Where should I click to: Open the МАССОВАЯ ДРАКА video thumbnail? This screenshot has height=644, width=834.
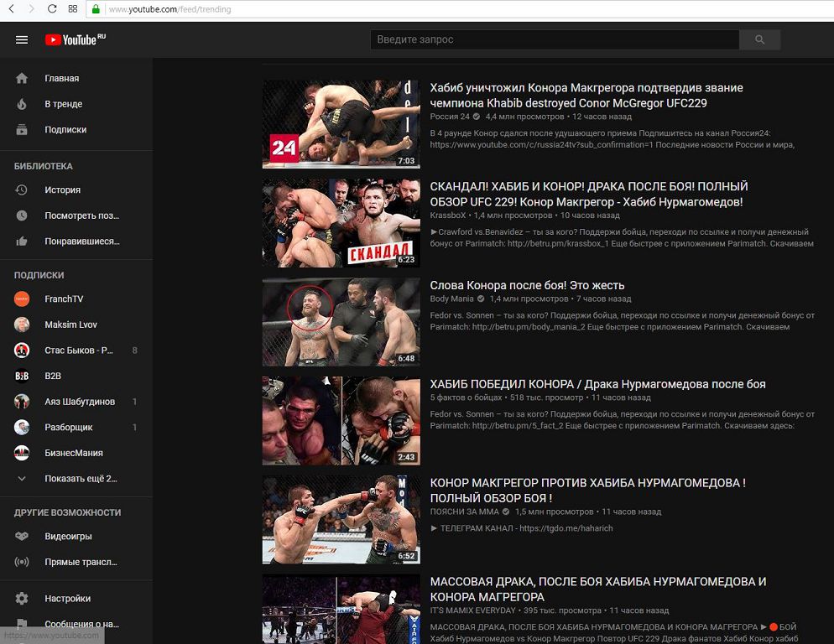click(x=341, y=610)
